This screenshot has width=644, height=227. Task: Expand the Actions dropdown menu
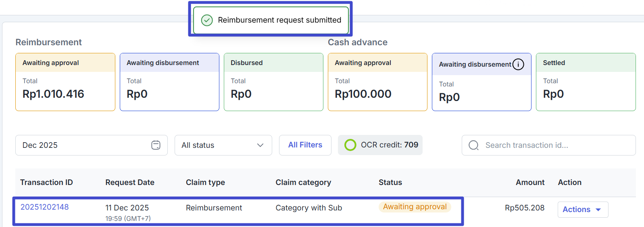(x=582, y=210)
